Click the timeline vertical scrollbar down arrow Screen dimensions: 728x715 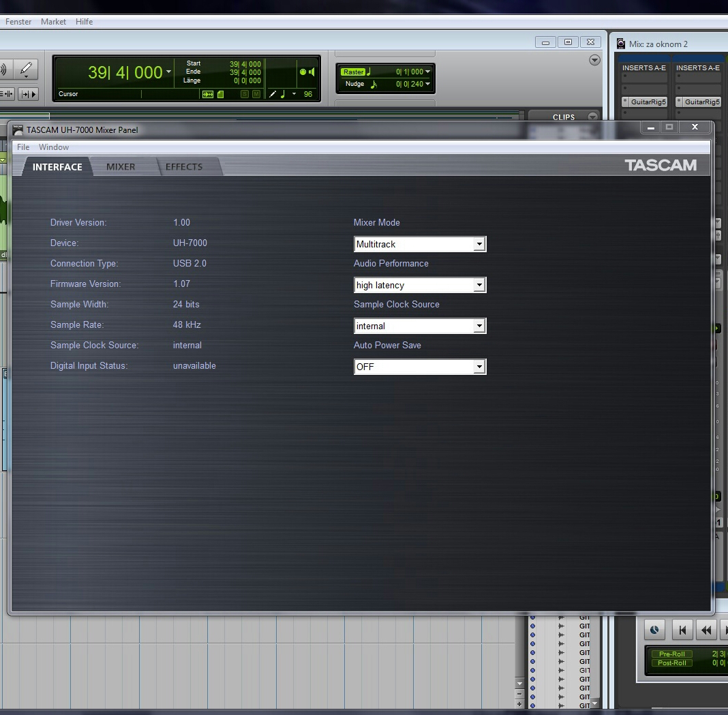click(519, 684)
